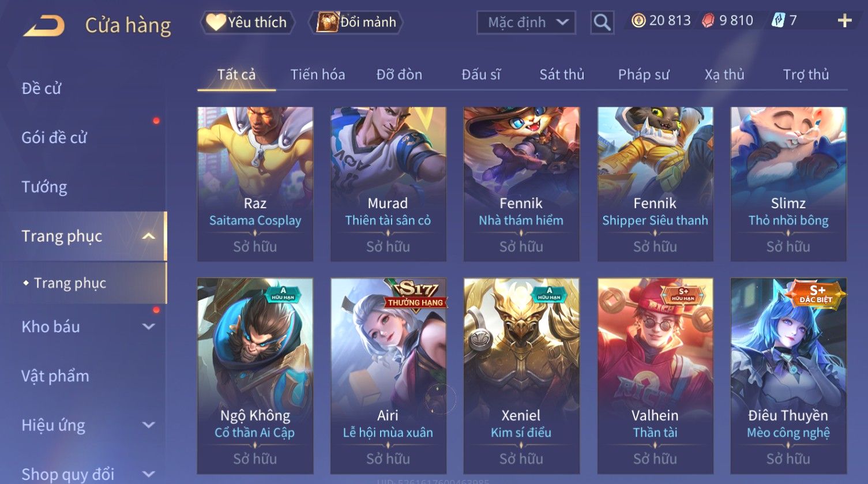The width and height of the screenshot is (868, 484).
Task: Open Tướng in the left sidebar
Action: point(44,187)
